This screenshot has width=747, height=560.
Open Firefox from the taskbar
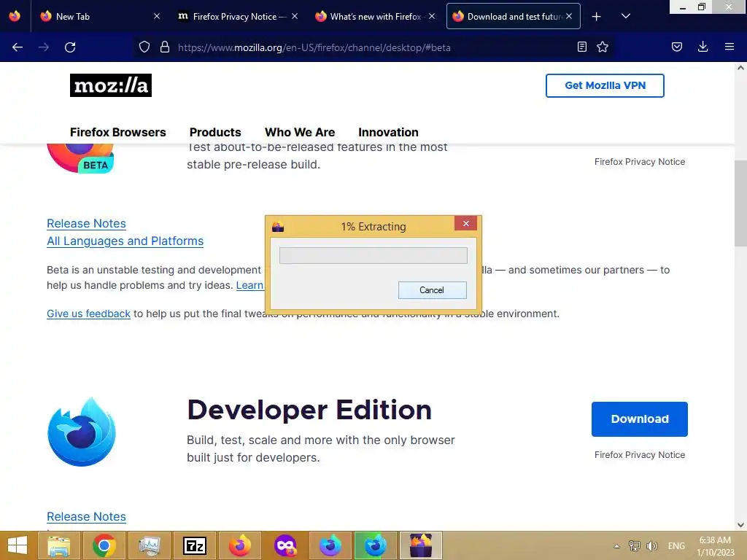pos(239,545)
